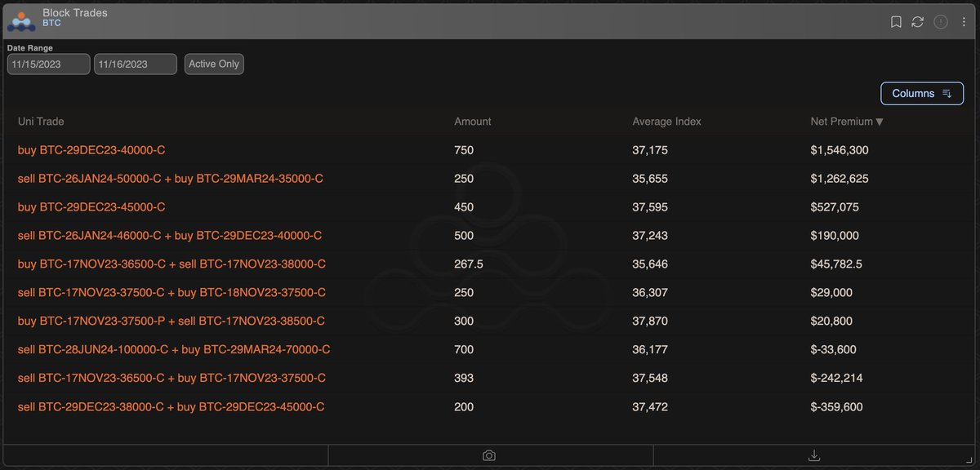Click the average index 37,472
Image resolution: width=980 pixels, height=470 pixels.
click(x=650, y=406)
